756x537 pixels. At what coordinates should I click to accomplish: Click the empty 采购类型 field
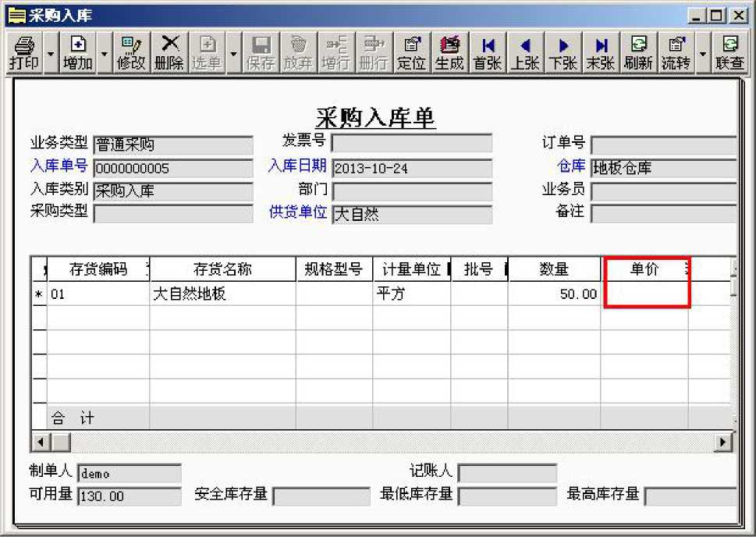click(x=173, y=214)
